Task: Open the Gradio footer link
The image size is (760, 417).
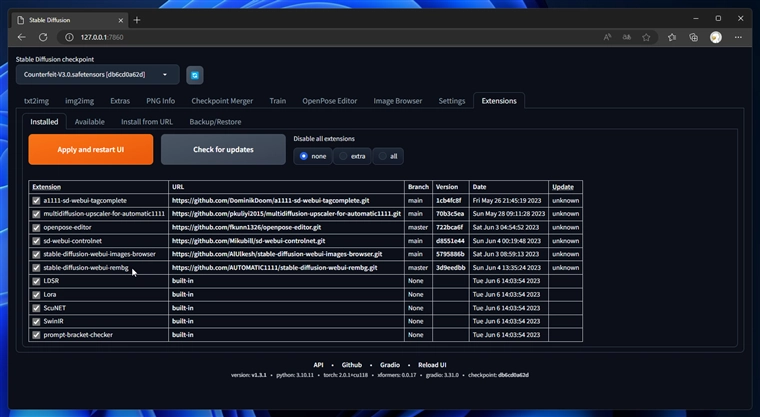Action: pos(390,365)
